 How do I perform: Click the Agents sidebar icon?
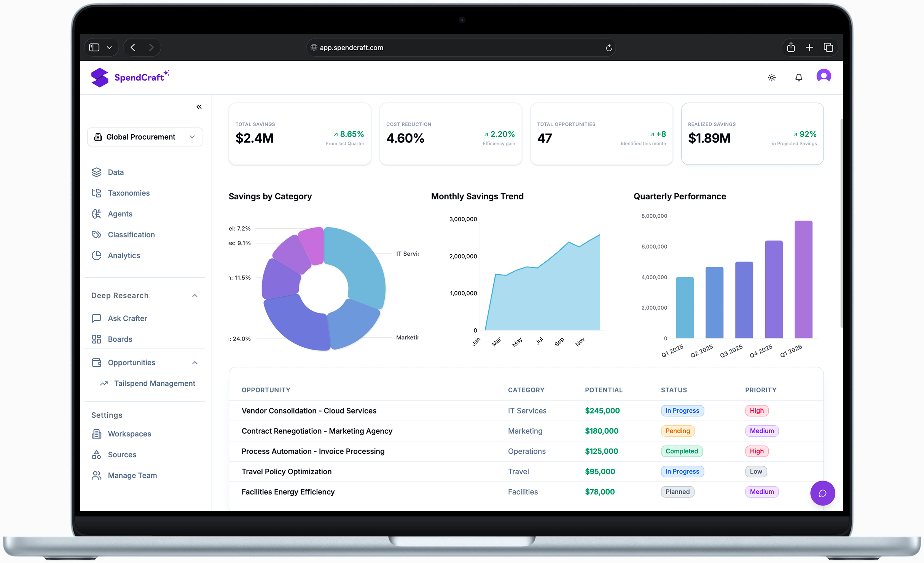[97, 213]
